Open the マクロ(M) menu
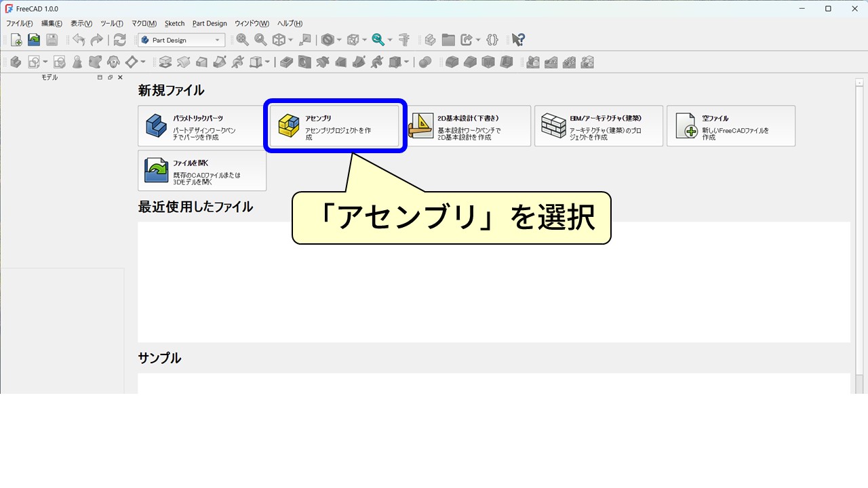This screenshot has width=868, height=488. coord(143,23)
